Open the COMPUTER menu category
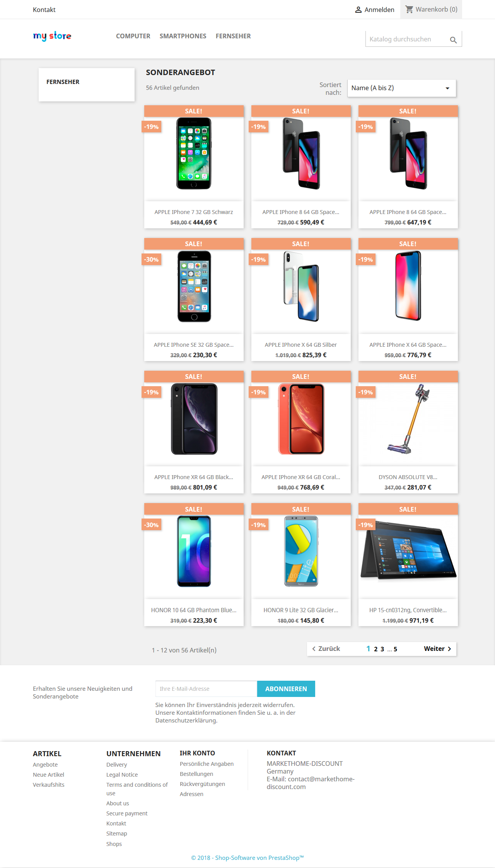495x868 pixels. click(x=133, y=36)
